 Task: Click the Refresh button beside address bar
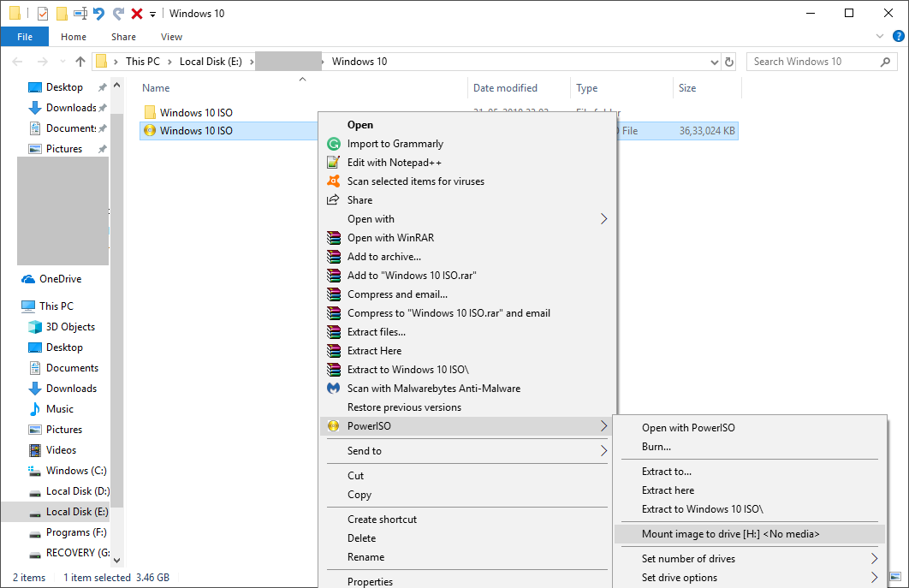click(729, 62)
